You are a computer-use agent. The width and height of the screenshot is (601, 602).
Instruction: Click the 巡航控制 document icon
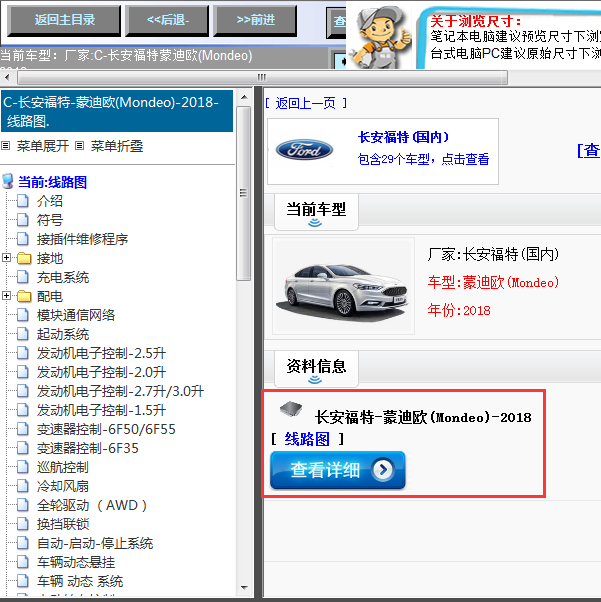click(x=23, y=467)
